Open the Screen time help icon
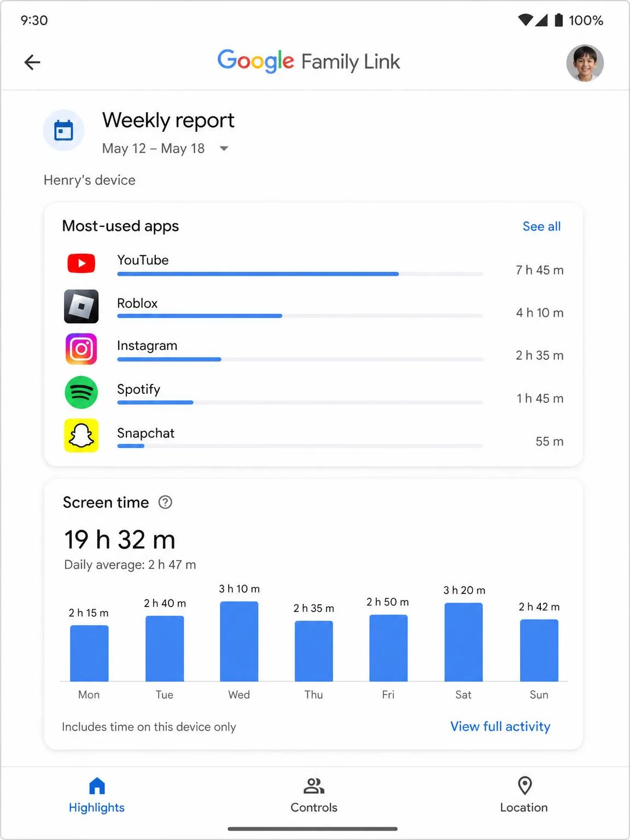Viewport: 630px width, 840px height. click(165, 502)
